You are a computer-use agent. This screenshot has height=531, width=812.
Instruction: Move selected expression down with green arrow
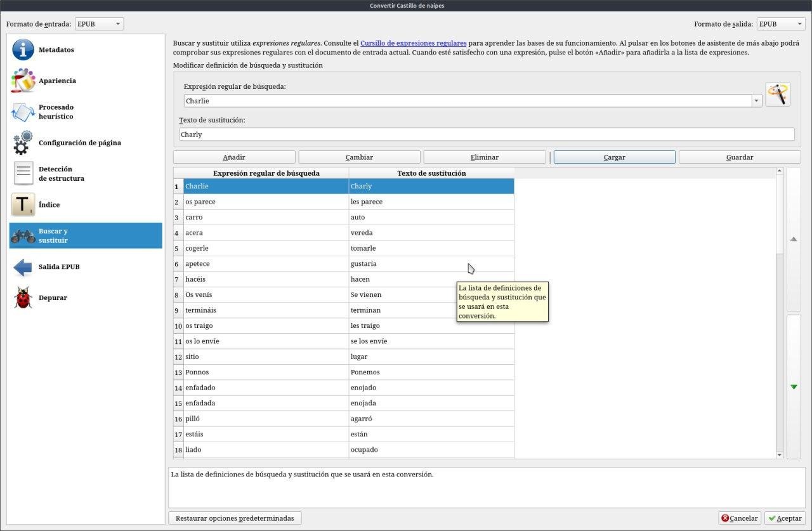pos(794,386)
